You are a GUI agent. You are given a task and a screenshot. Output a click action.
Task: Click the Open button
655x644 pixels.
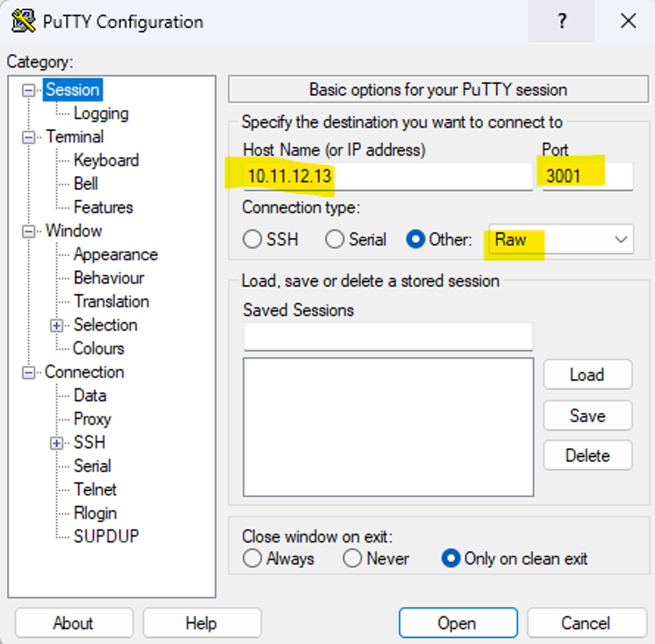pyautogui.click(x=458, y=623)
